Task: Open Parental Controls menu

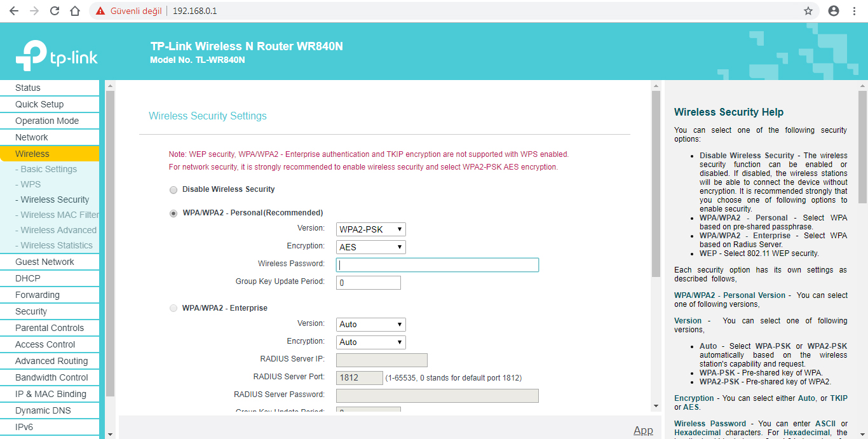Action: [x=50, y=328]
